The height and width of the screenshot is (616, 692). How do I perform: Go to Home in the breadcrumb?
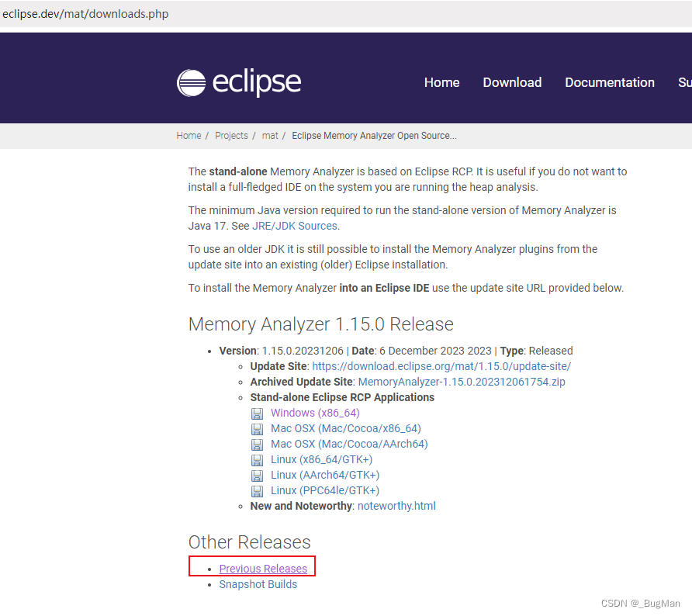pyautogui.click(x=189, y=136)
